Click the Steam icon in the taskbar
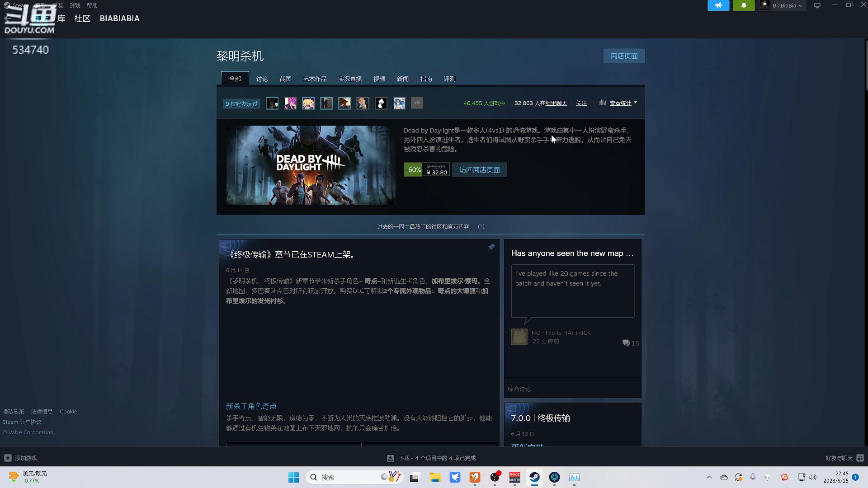This screenshot has height=488, width=868. pyautogui.click(x=534, y=477)
